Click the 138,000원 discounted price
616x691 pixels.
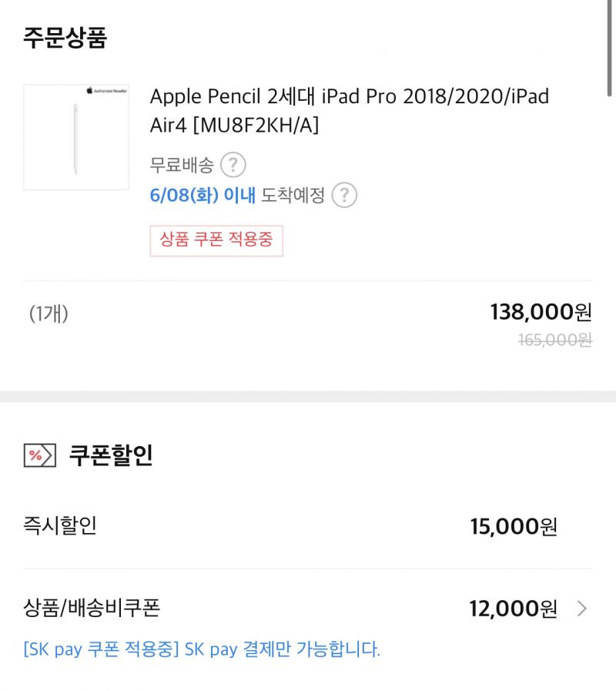click(x=541, y=312)
